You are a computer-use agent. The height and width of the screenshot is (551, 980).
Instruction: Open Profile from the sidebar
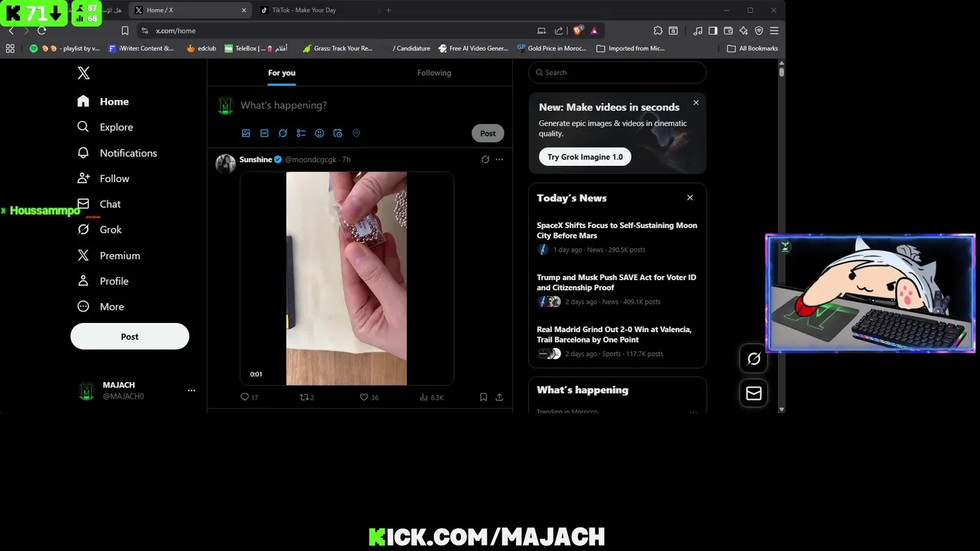coord(103,281)
